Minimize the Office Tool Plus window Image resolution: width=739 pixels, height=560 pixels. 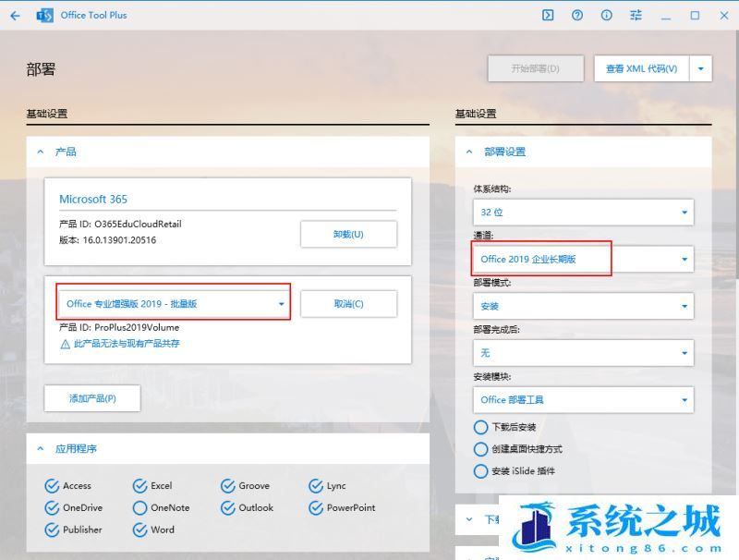[x=665, y=17]
